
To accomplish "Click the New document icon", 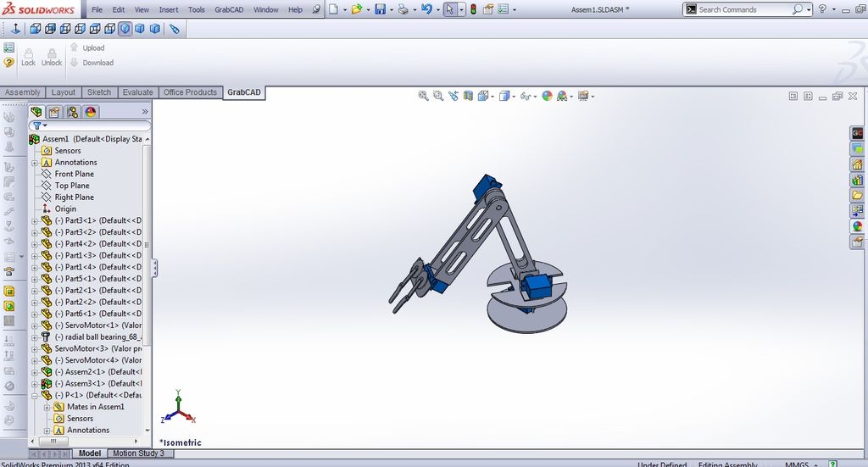I will (333, 9).
